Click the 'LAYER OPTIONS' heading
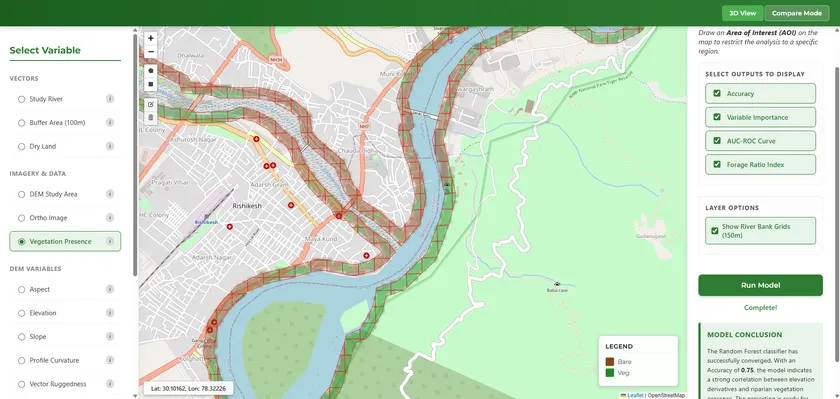This screenshot has width=840, height=399. pyautogui.click(x=732, y=208)
